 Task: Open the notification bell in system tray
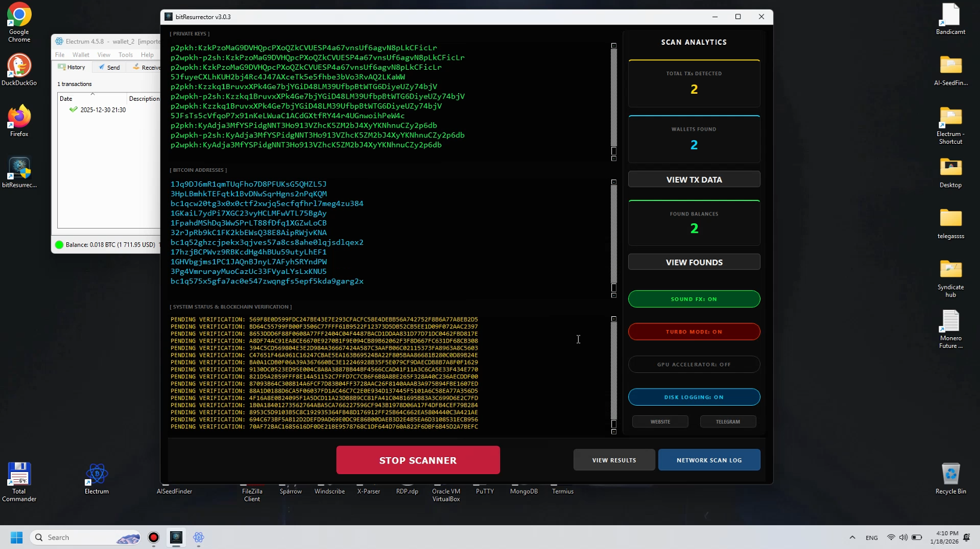(x=967, y=537)
